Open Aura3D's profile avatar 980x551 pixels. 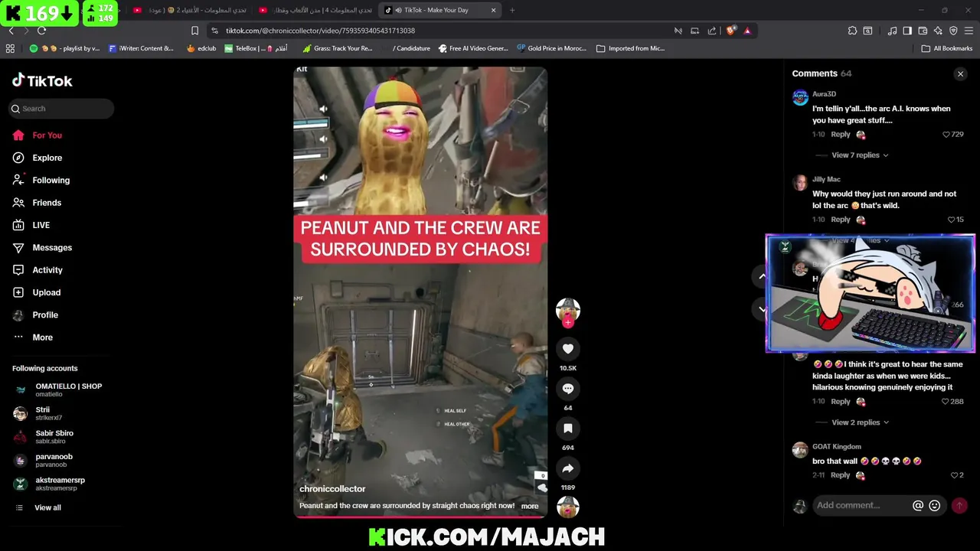pyautogui.click(x=800, y=97)
